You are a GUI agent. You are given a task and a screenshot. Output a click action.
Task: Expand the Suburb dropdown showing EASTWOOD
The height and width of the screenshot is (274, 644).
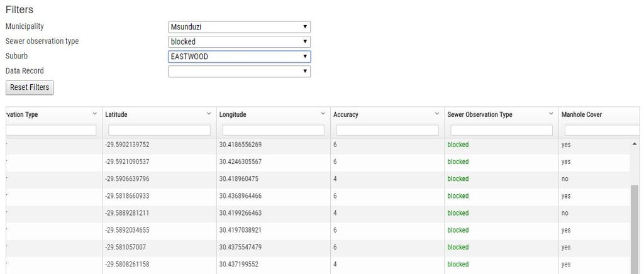tap(239, 57)
